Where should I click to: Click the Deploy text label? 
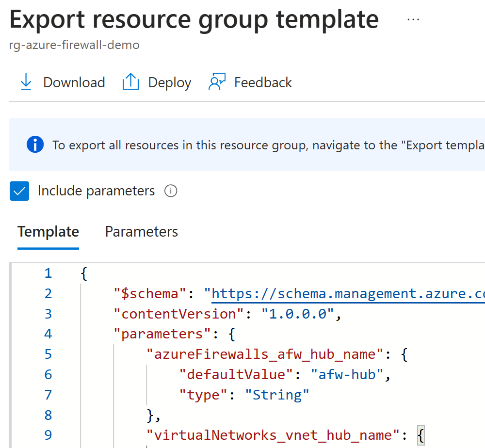pyautogui.click(x=169, y=82)
